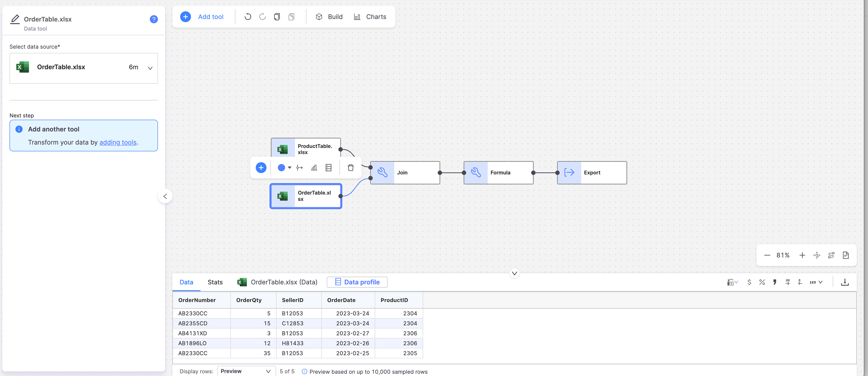The height and width of the screenshot is (376, 868).
Task: Increase decimal places
Action: (787, 282)
